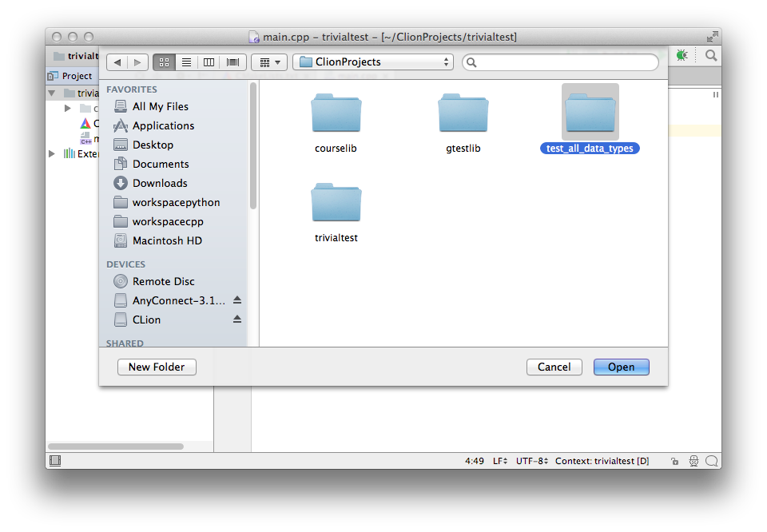Switch the file dialog to column view
Screen dimensions: 767x532
[x=209, y=62]
